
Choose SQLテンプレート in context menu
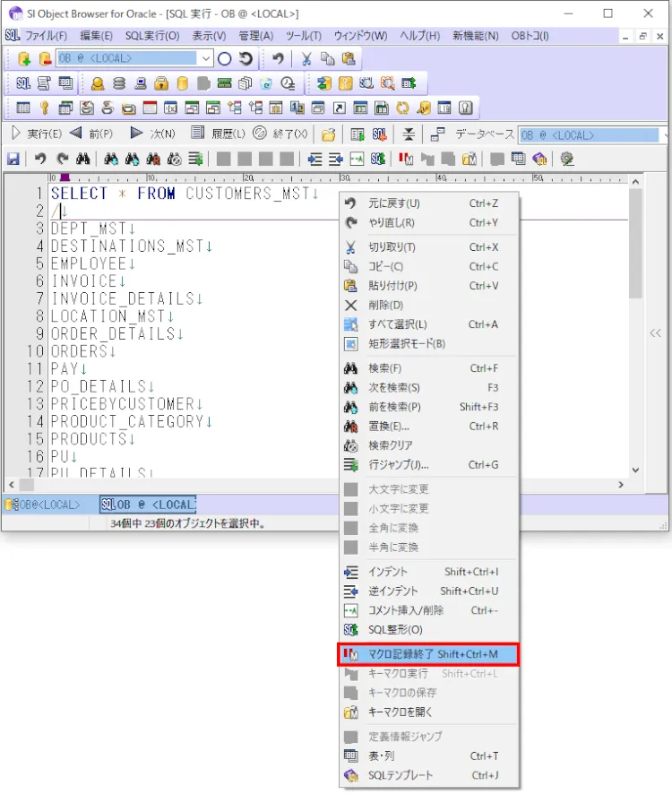click(428, 775)
